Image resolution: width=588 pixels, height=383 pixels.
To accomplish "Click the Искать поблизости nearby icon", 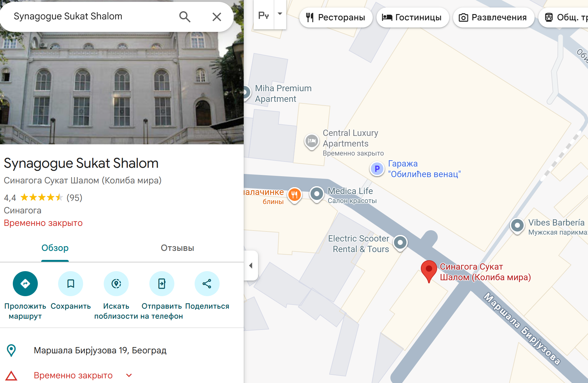I will pyautogui.click(x=116, y=284).
